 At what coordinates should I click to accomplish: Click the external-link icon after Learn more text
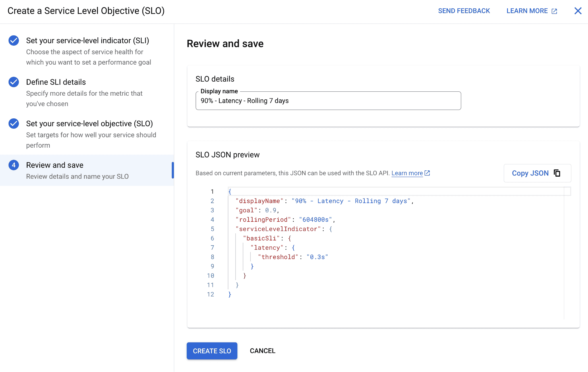427,173
